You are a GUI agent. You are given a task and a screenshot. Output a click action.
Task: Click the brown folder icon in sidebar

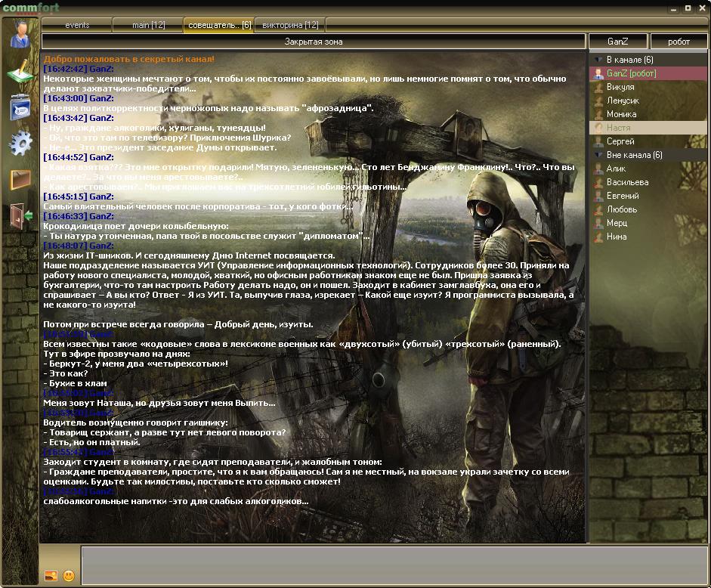point(20,180)
